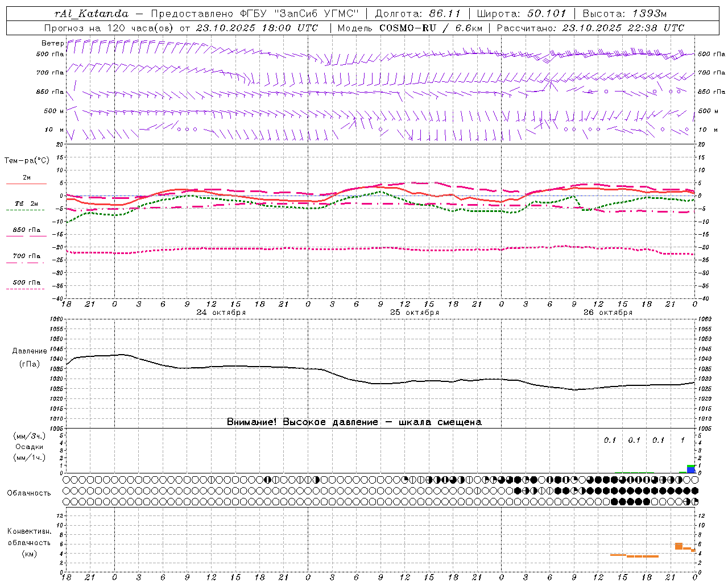
Task: Click the 'Тем-ра(°C)' axis label
Action: pos(27,161)
